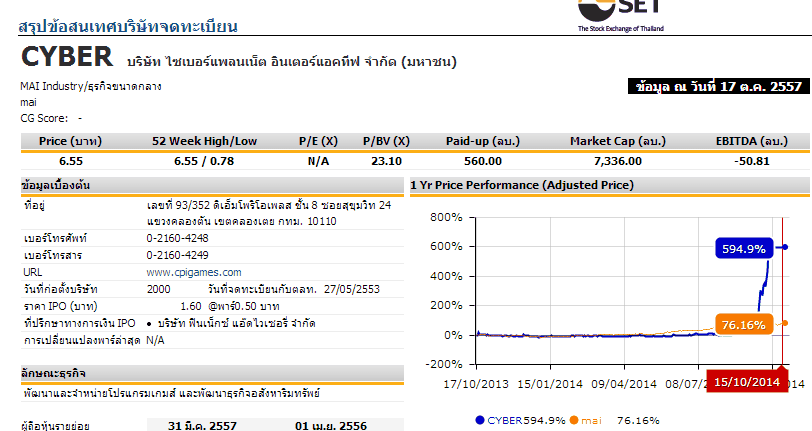This screenshot has height=431, width=812.
Task: Select the P/E value N/A
Action: pos(318,161)
